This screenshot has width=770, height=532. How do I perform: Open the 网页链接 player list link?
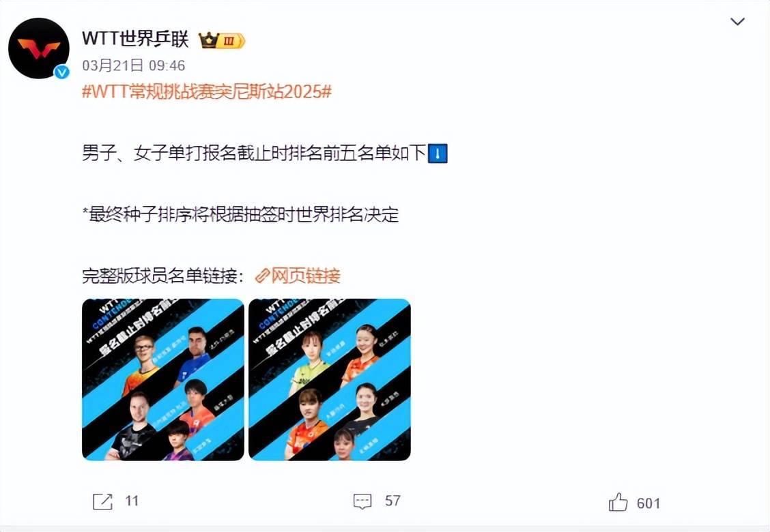[305, 276]
